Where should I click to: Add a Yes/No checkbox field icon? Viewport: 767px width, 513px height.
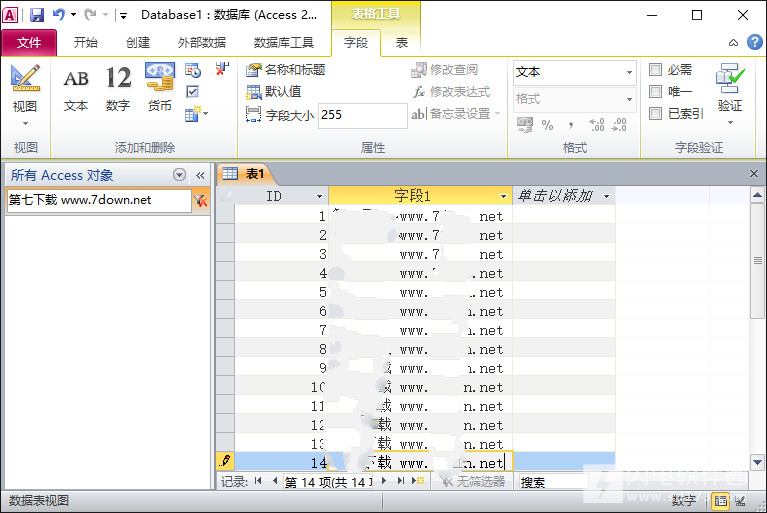[193, 91]
